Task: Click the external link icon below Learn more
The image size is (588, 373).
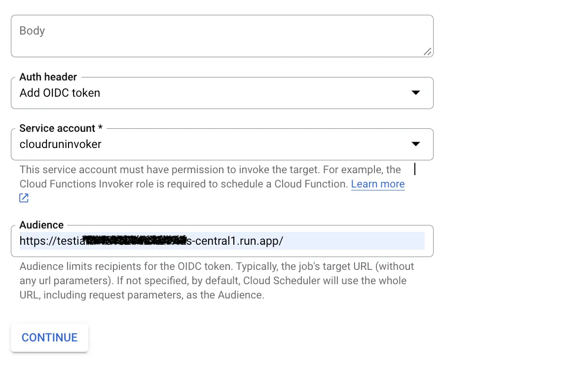Action: pos(24,198)
